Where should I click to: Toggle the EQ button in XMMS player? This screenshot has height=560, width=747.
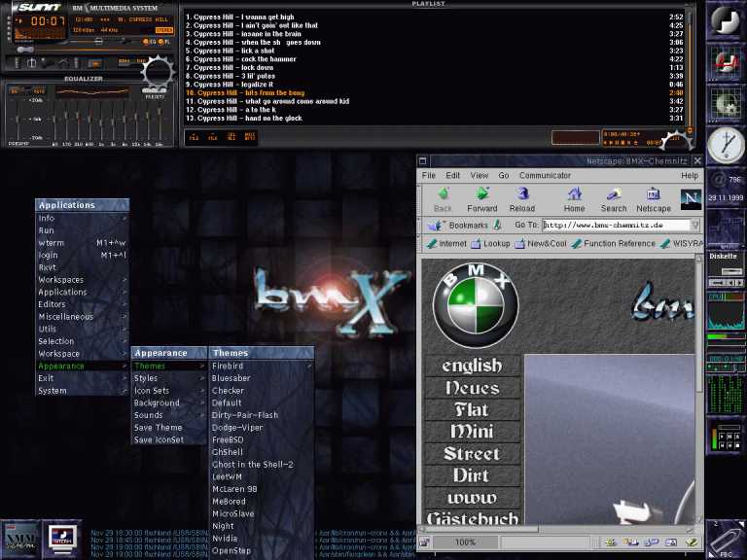tap(149, 42)
